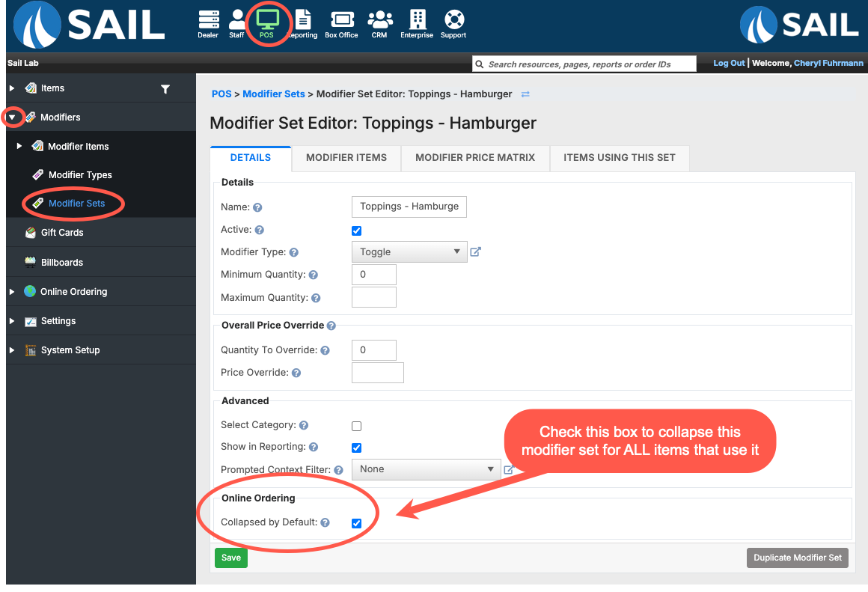The image size is (868, 592).
Task: Toggle the Show in Reporting checkbox
Action: tap(356, 448)
